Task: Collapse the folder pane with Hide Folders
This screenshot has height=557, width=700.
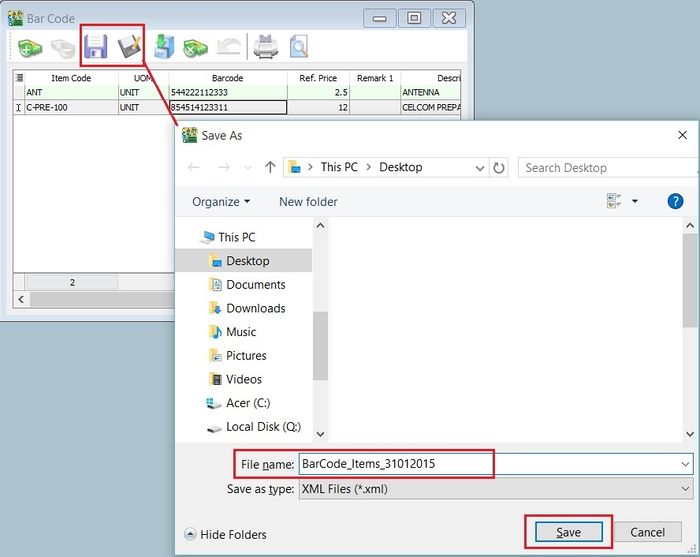Action: [227, 534]
